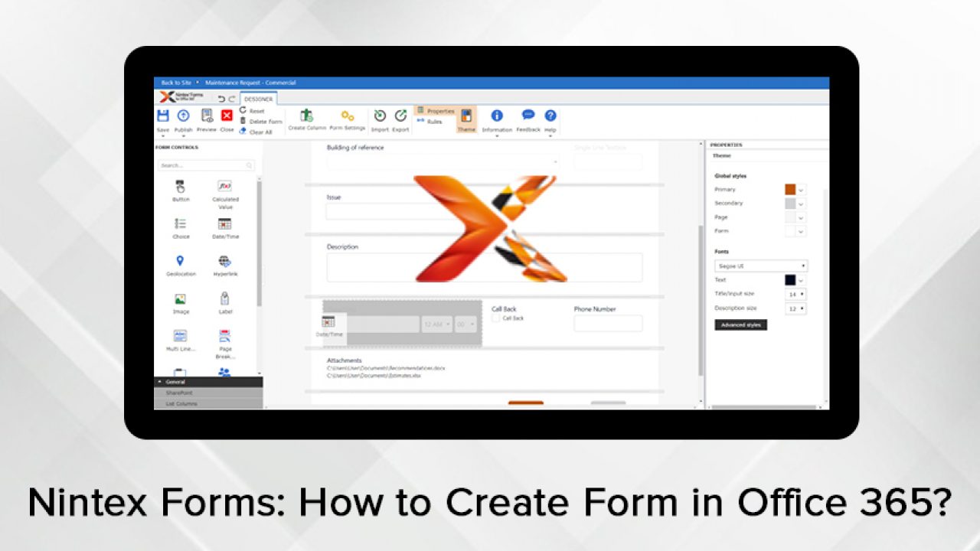The height and width of the screenshot is (551, 980).
Task: Click the Information icon
Action: click(497, 116)
